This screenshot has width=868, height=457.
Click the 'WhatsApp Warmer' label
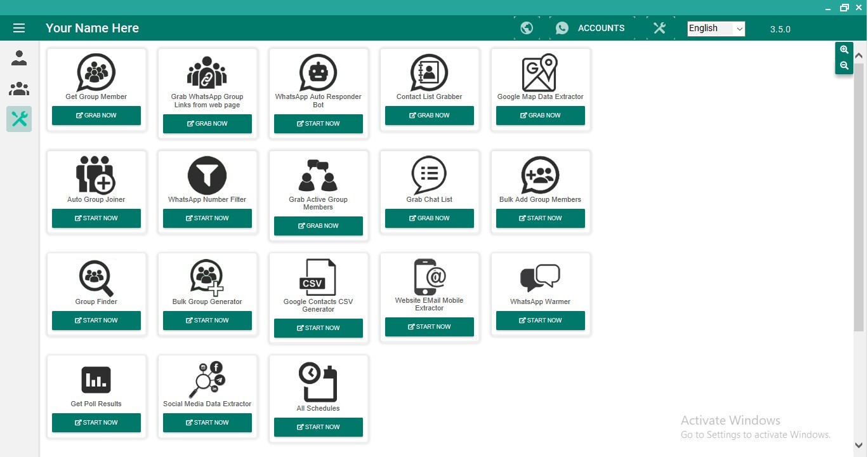(x=541, y=301)
